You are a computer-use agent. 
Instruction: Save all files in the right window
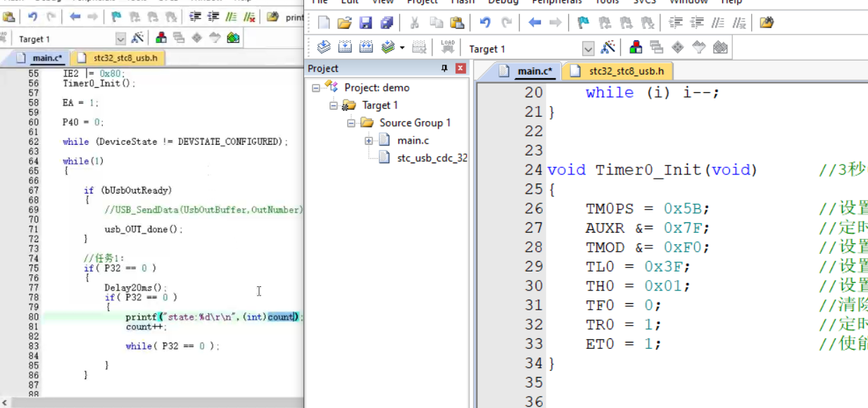point(386,23)
